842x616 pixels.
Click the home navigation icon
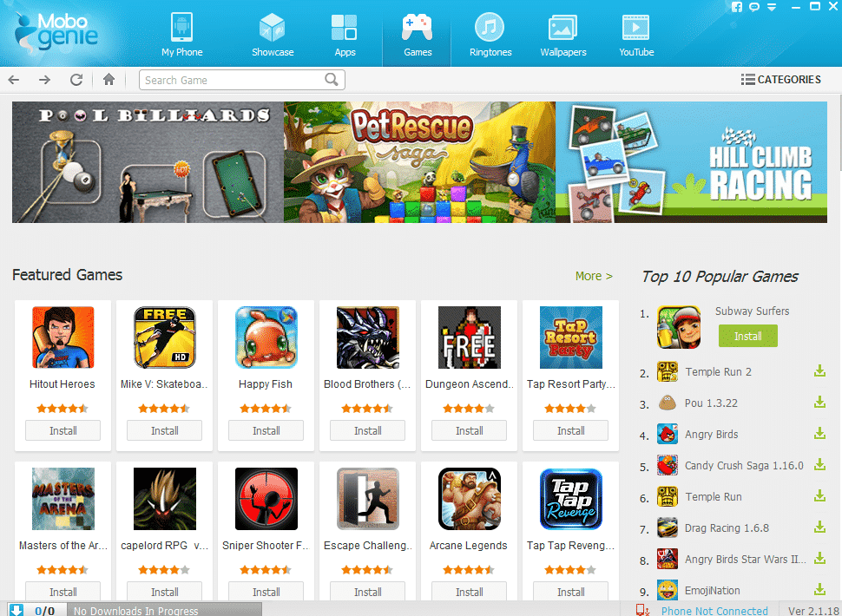click(109, 80)
